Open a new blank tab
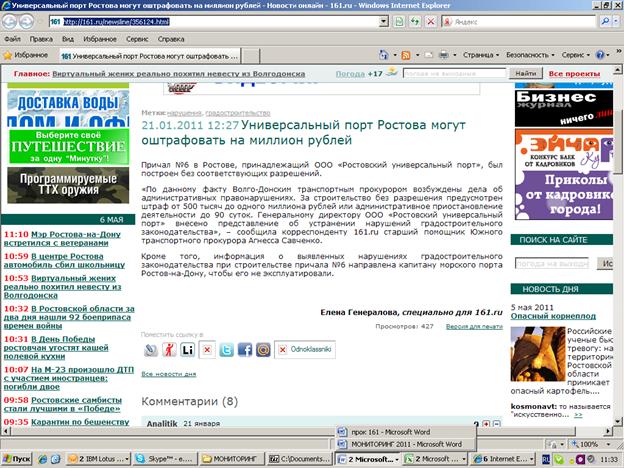Viewport: 624px width, 468px height. click(x=251, y=56)
